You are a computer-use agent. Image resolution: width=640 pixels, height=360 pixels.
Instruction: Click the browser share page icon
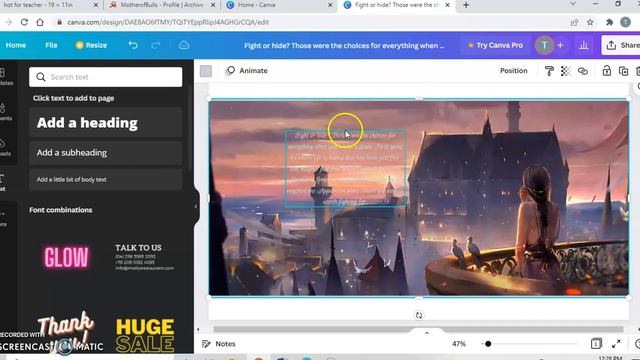[574, 22]
